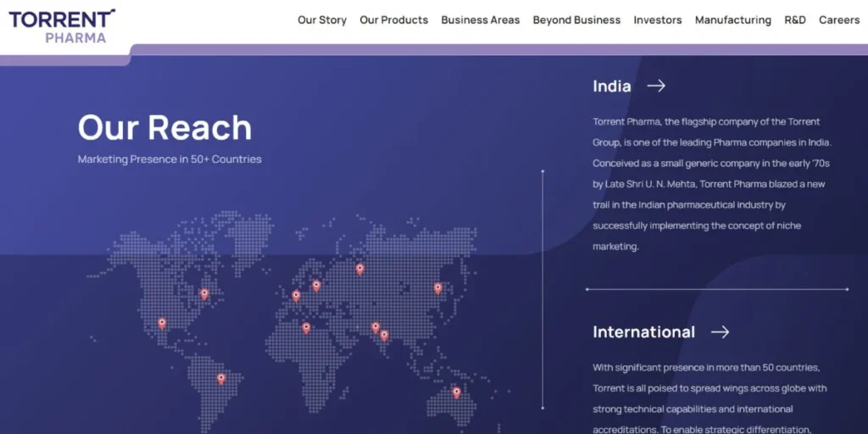This screenshot has width=868, height=434.
Task: Open the Investors section
Action: pyautogui.click(x=658, y=20)
